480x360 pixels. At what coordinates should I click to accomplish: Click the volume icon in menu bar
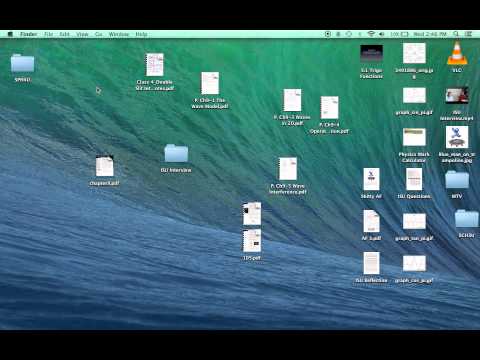[382, 34]
